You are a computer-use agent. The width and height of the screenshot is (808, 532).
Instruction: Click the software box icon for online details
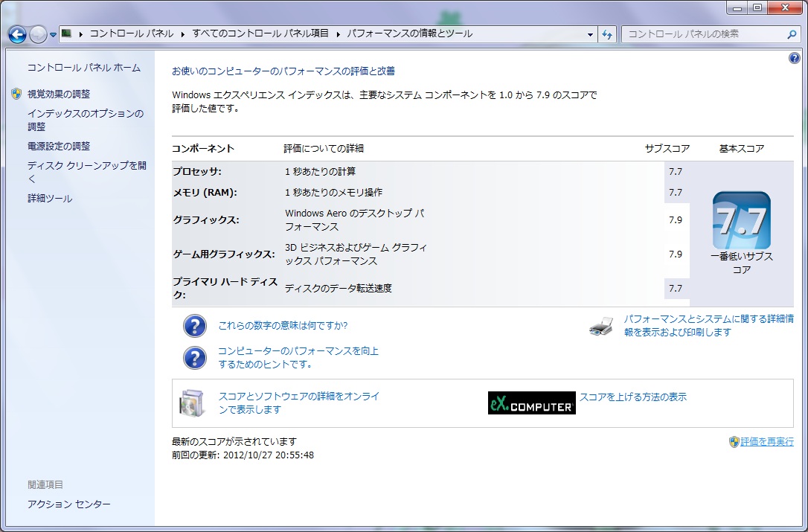190,403
